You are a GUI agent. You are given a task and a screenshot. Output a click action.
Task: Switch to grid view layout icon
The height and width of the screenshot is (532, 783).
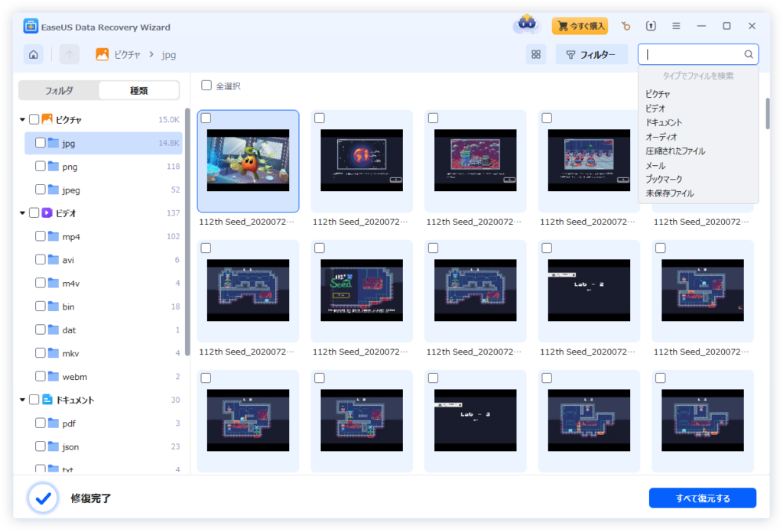point(536,54)
